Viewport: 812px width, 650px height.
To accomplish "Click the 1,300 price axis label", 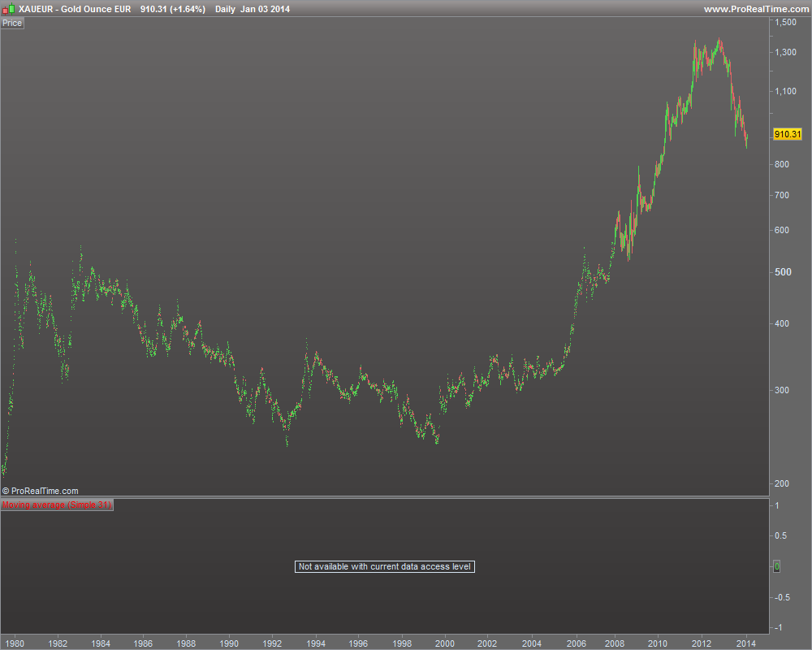I will [785, 52].
